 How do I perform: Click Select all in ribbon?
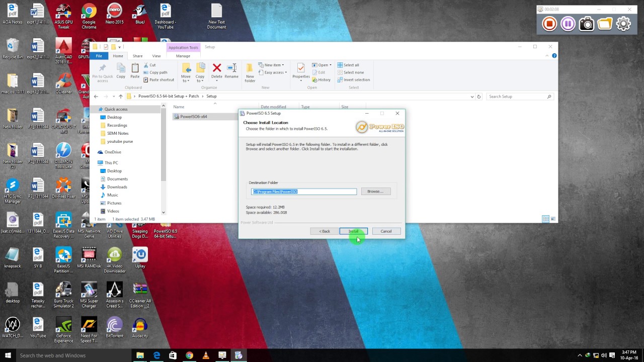pos(348,65)
